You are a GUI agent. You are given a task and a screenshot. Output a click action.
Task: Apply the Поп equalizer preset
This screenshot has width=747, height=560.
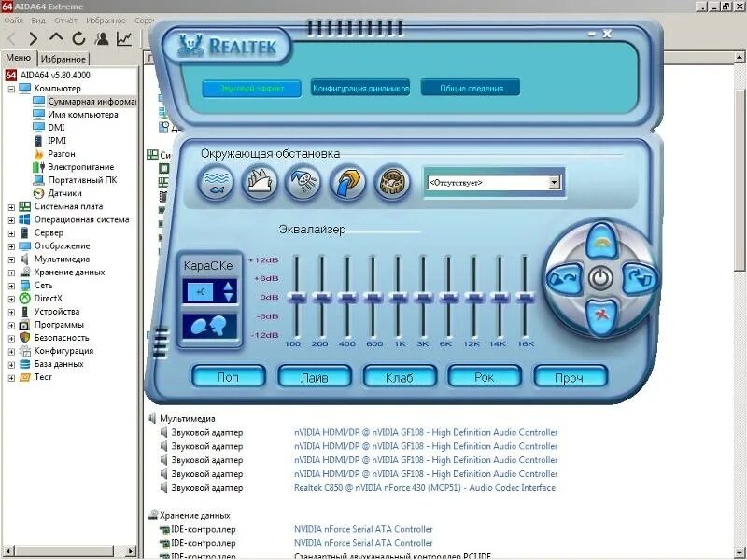click(x=228, y=377)
